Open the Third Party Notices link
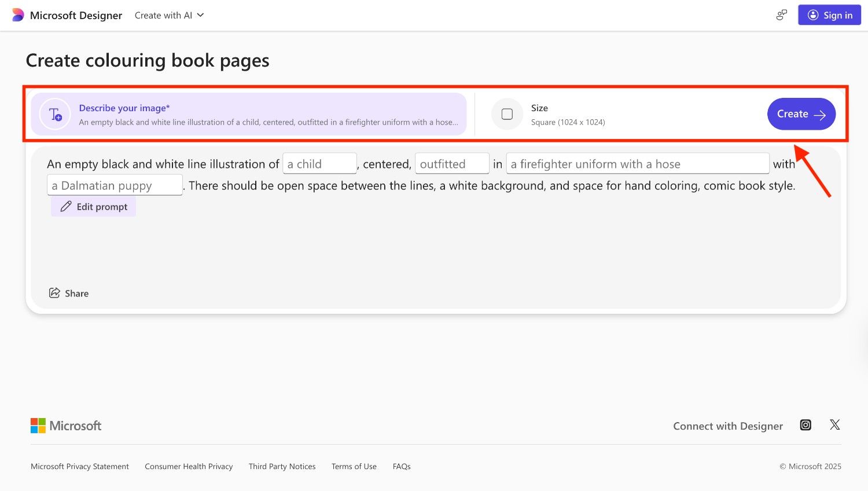This screenshot has width=868, height=491. point(282,466)
